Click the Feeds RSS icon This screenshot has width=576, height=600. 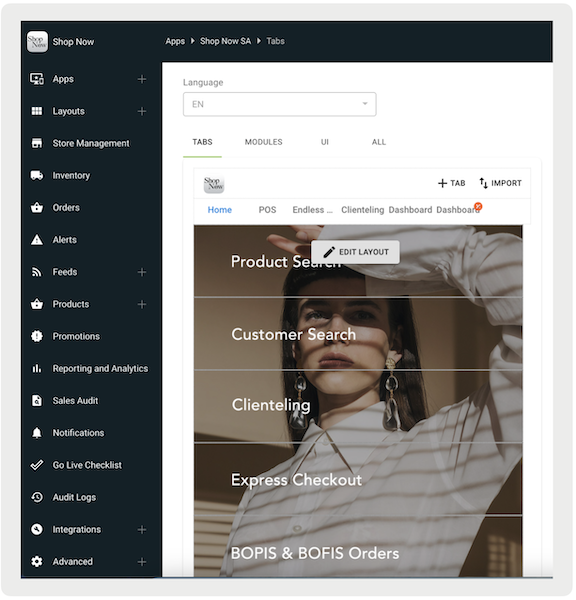point(37,272)
